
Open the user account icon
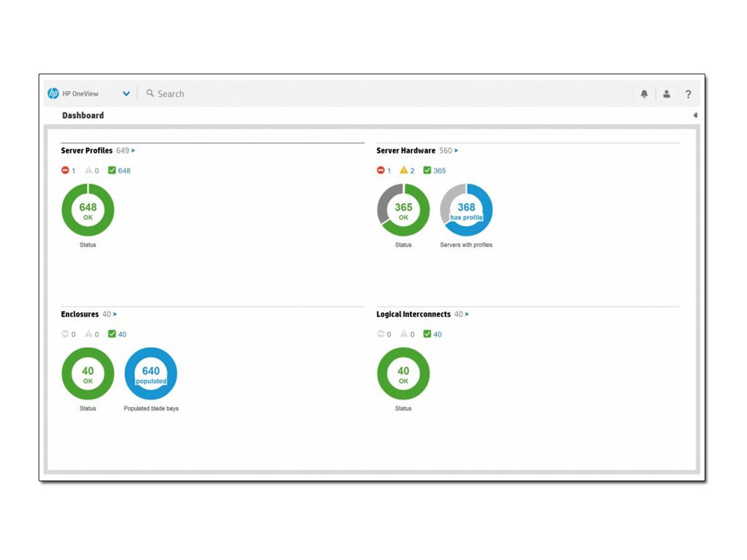[x=667, y=93]
